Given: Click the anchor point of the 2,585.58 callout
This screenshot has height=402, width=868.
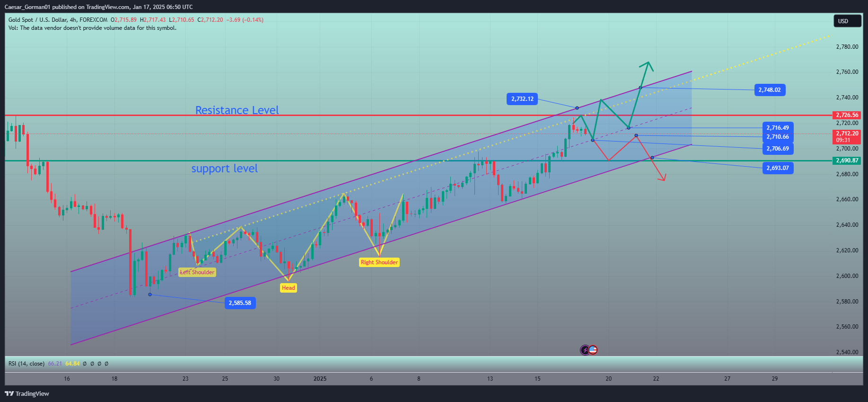Looking at the screenshot, I should 150,295.
